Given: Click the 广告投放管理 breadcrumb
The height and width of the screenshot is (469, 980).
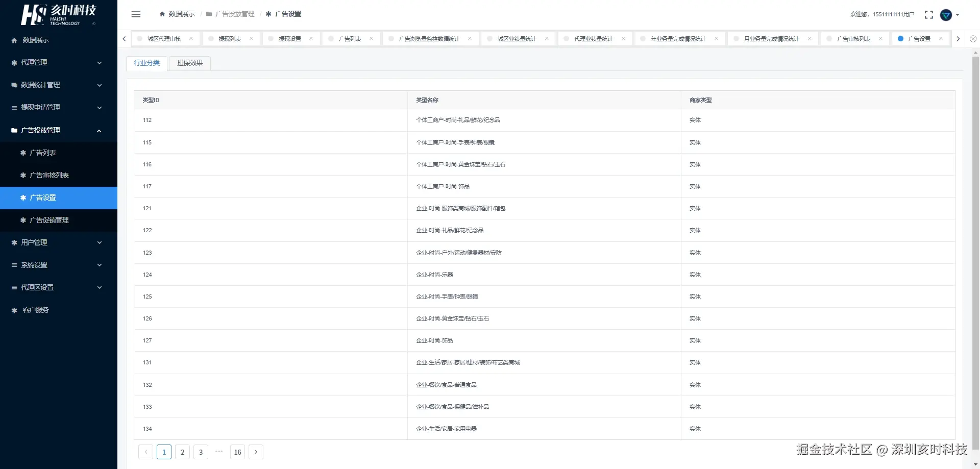Looking at the screenshot, I should (x=230, y=14).
